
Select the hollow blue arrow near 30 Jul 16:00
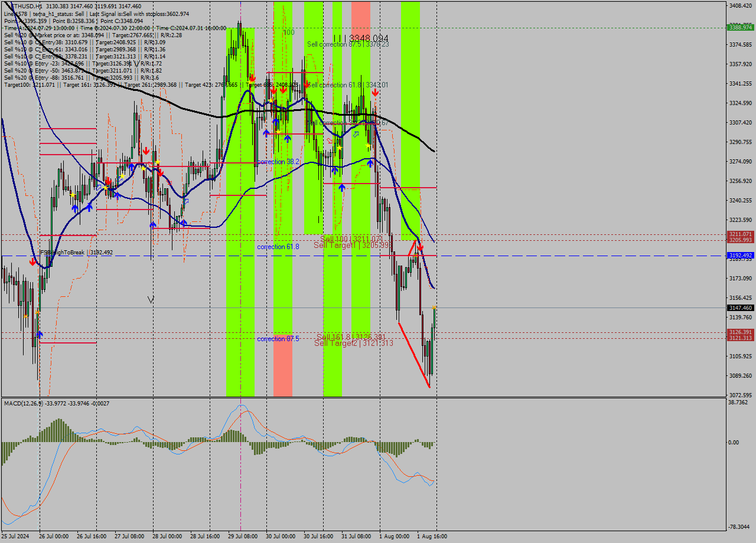(x=357, y=135)
